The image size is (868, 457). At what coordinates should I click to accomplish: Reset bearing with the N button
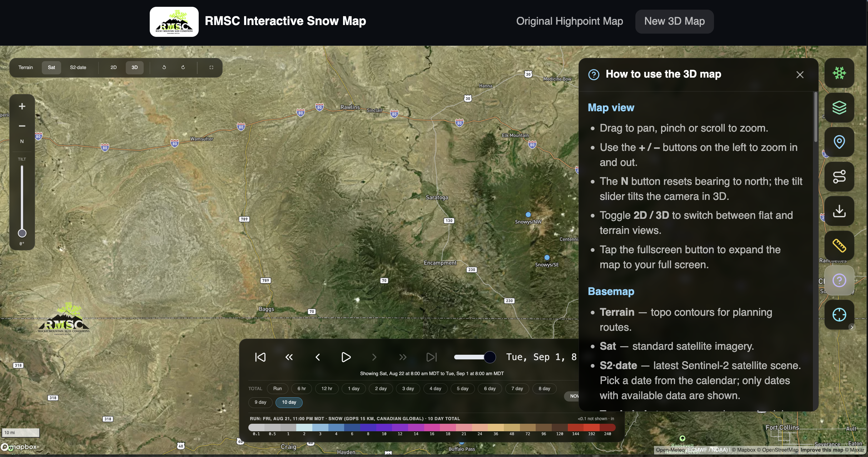click(22, 141)
